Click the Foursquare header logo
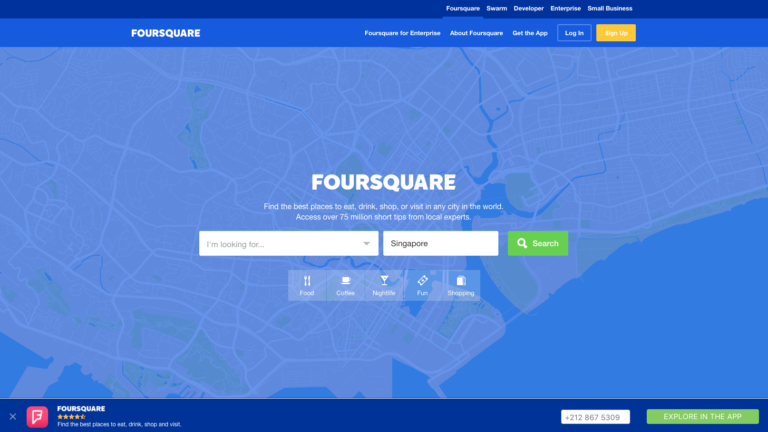This screenshot has height=432, width=768. click(x=166, y=33)
